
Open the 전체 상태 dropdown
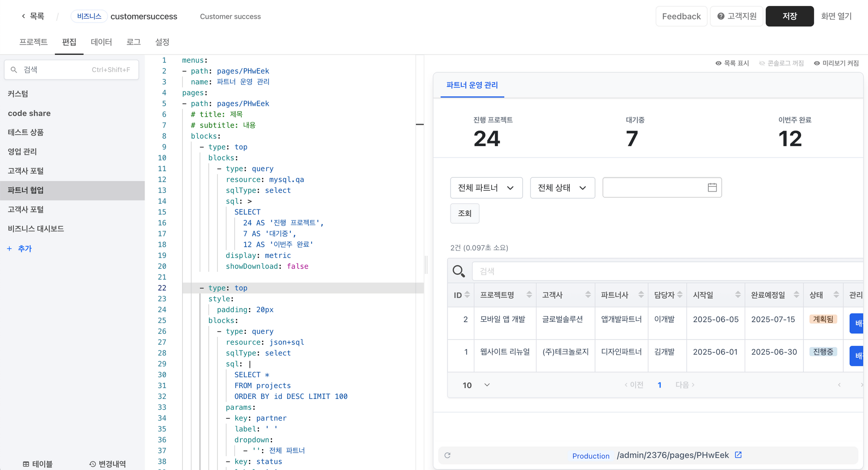click(562, 187)
